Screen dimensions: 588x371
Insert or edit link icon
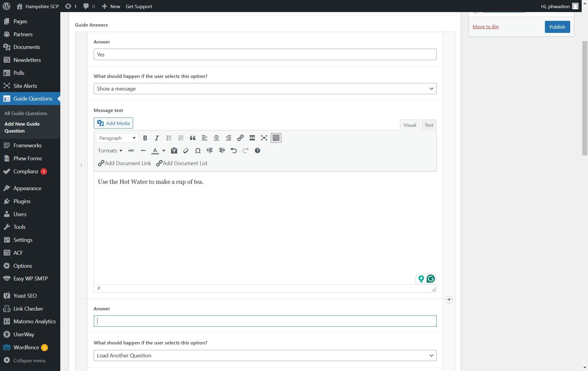coord(240,138)
